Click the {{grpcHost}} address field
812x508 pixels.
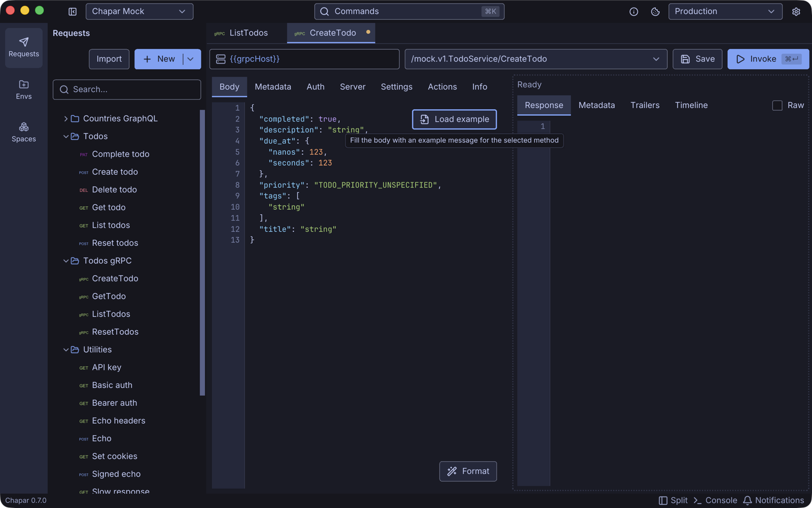pyautogui.click(x=304, y=59)
